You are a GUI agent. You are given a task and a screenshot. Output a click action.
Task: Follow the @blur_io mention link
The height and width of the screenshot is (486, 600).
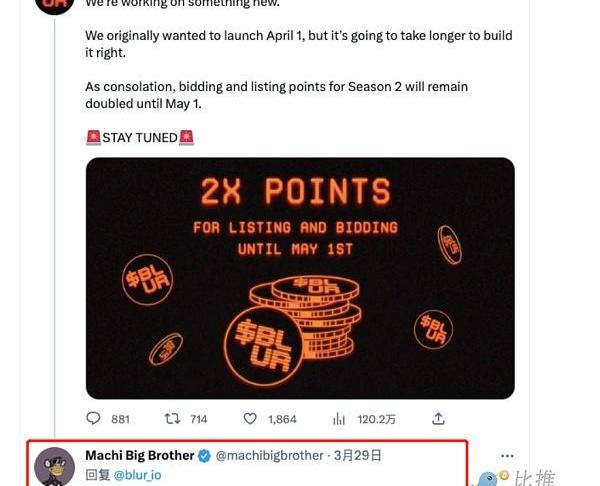click(x=137, y=475)
